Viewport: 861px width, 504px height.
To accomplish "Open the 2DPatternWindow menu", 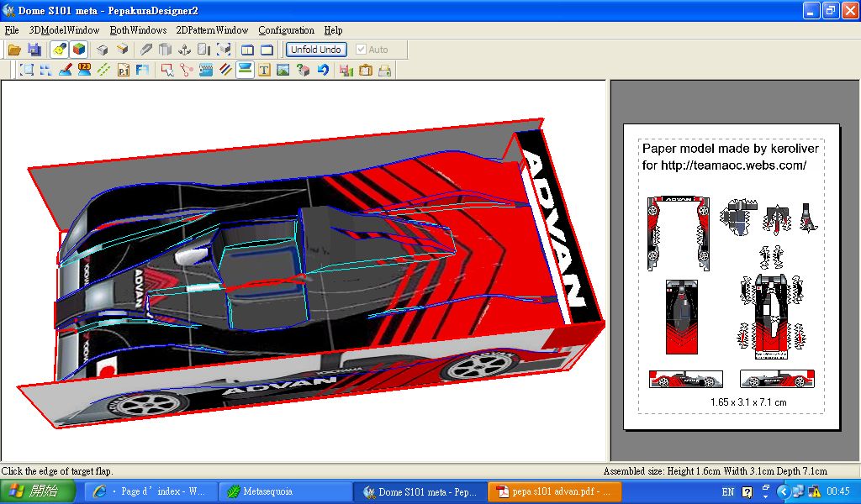I will (212, 30).
